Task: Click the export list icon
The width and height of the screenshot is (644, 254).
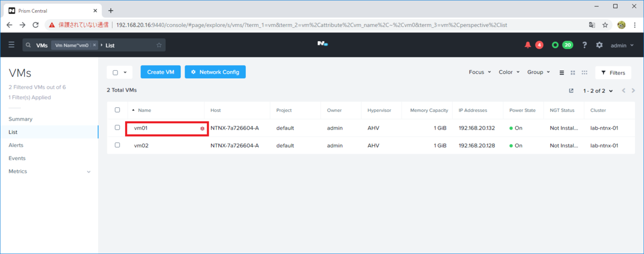Action: click(x=571, y=91)
